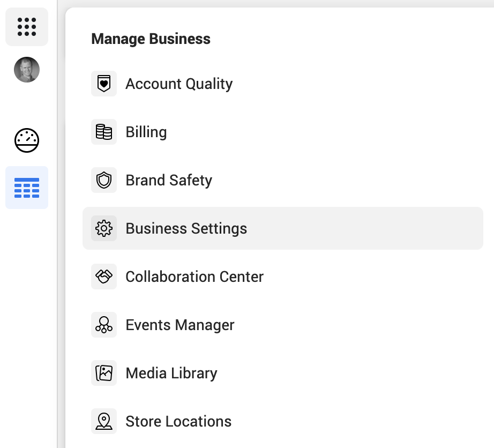Open the gauge-shaped account overview icon
The image size is (494, 448).
[x=27, y=140]
